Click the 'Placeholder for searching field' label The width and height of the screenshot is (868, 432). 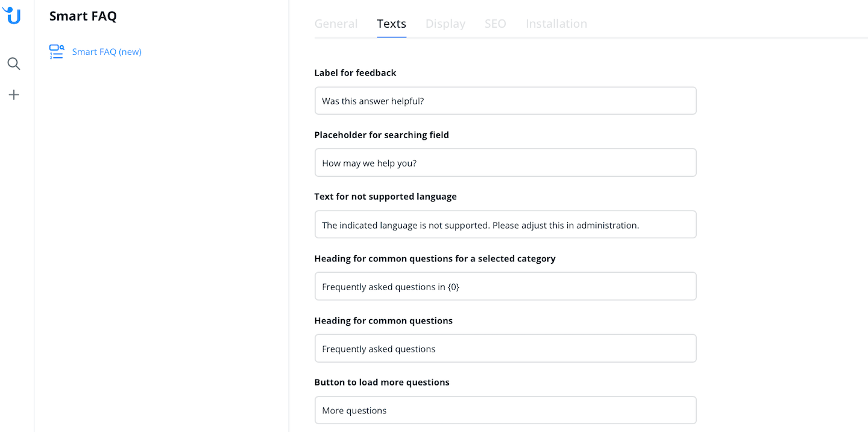click(x=382, y=135)
